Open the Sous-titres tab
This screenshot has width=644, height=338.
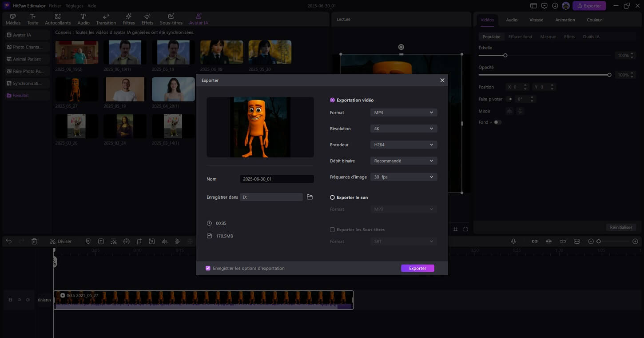coord(171,19)
